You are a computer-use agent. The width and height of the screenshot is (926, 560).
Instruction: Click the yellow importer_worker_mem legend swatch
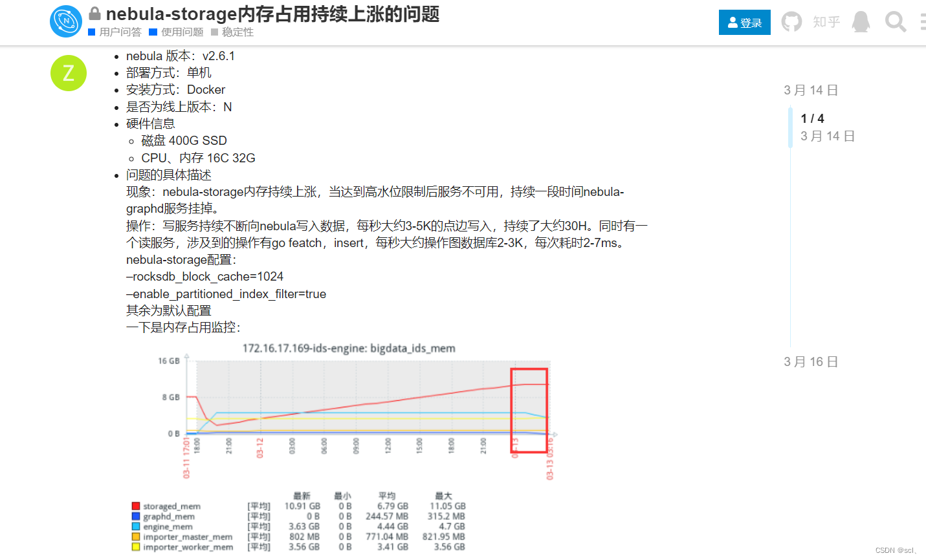pyautogui.click(x=136, y=547)
